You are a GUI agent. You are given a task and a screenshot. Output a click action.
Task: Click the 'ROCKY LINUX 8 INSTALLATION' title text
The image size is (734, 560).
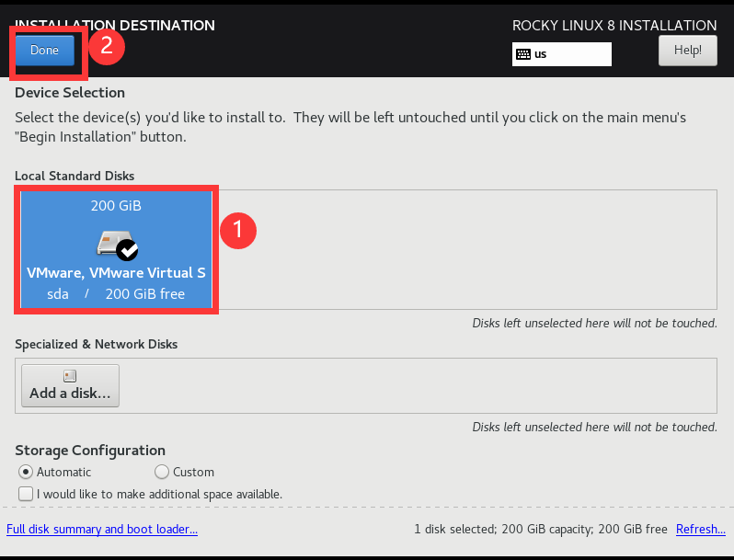coord(614,25)
